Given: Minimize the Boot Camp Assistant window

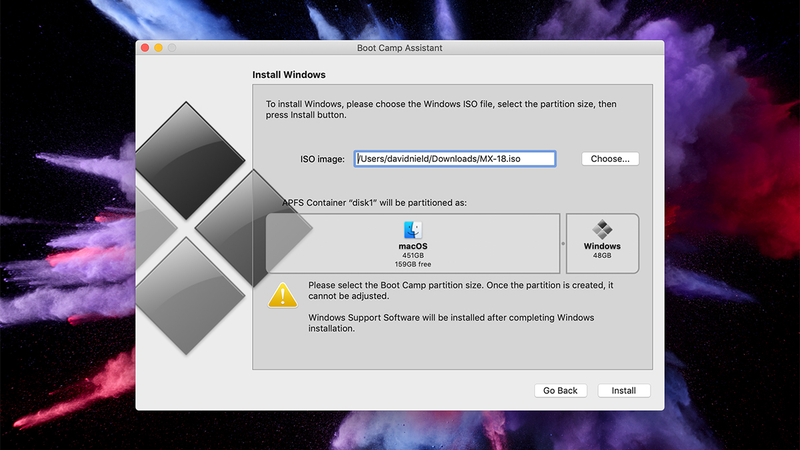Looking at the screenshot, I should click(159, 47).
